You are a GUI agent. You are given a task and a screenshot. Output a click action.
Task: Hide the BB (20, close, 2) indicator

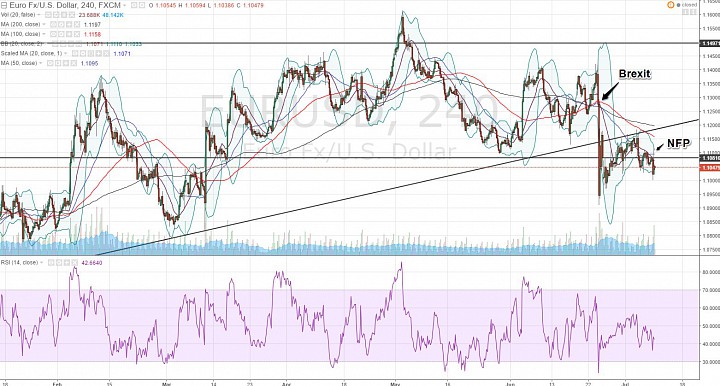55,44
